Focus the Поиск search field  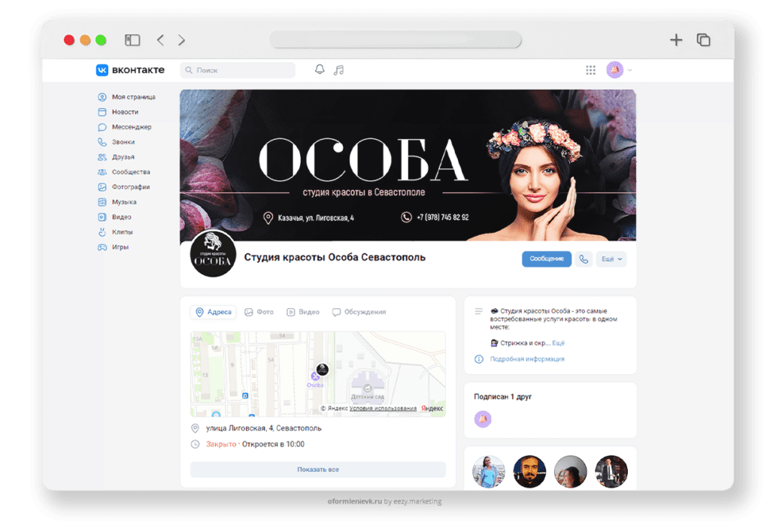point(238,70)
